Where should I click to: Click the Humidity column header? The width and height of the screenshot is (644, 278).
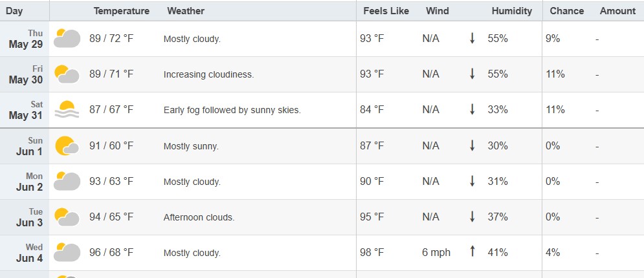pos(512,11)
